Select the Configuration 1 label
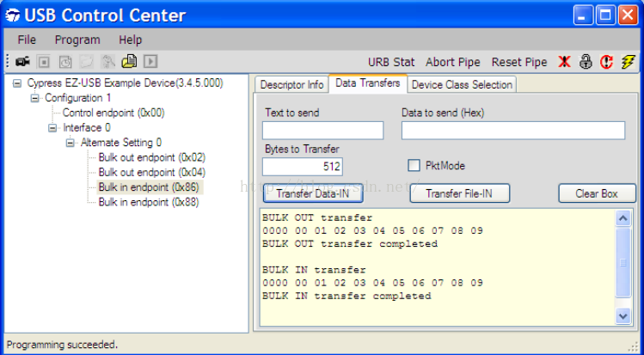The height and width of the screenshot is (355, 644). [x=78, y=98]
